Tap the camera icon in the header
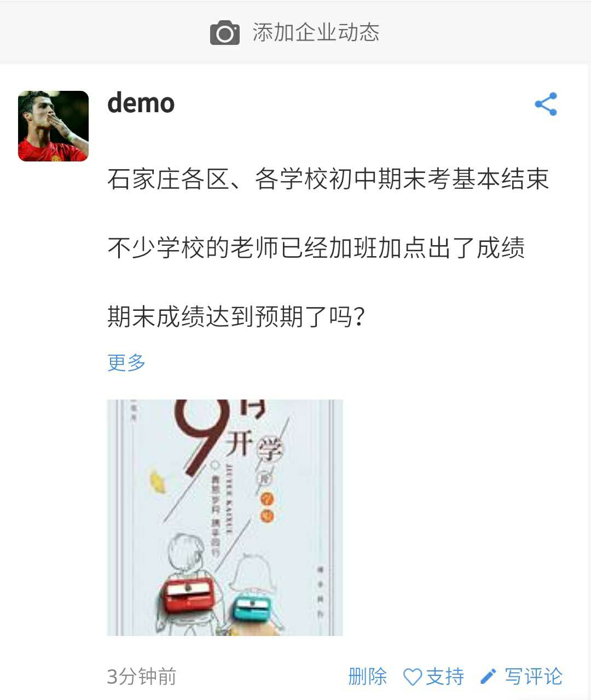This screenshot has width=591, height=700. [225, 33]
